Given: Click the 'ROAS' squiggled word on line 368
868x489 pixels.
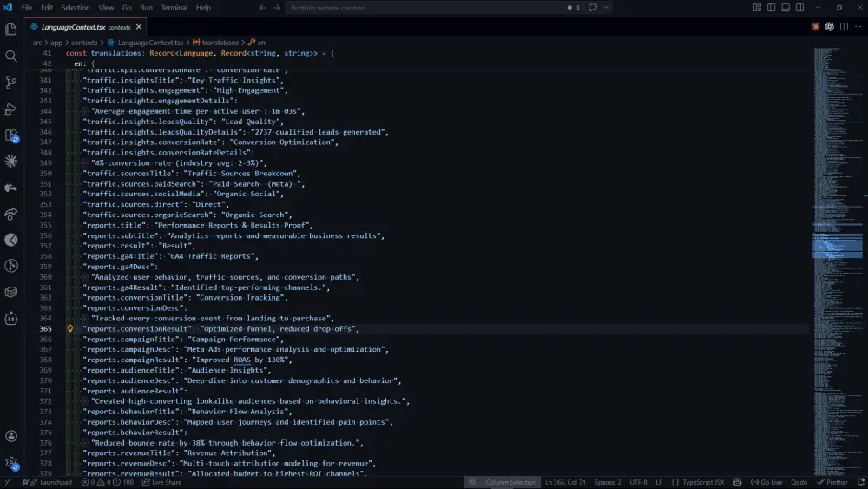Looking at the screenshot, I should (242, 360).
